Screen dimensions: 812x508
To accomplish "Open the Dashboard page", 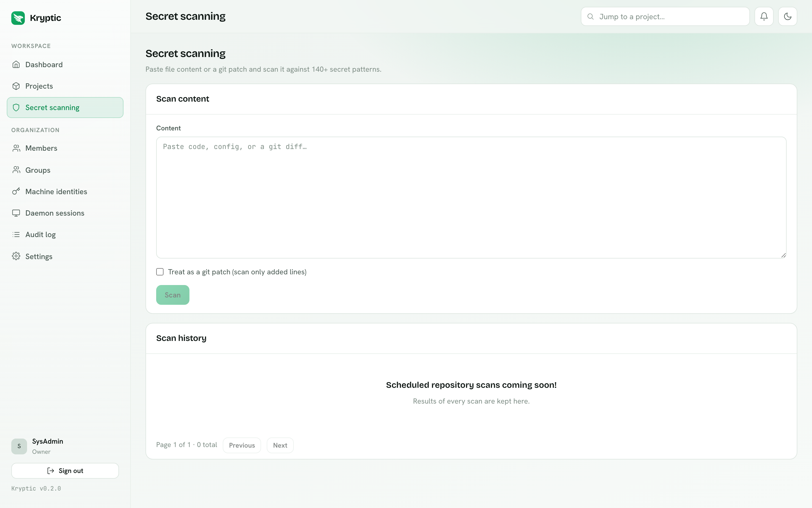I will tap(65, 65).
